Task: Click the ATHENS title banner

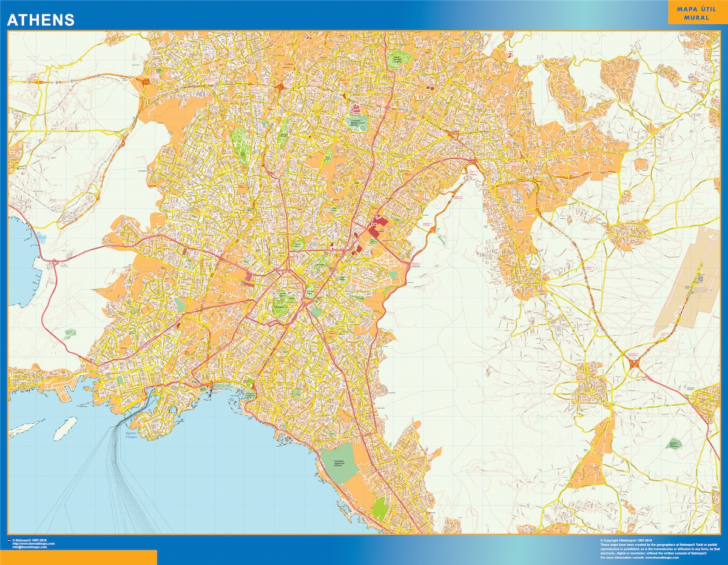Action: (x=39, y=19)
